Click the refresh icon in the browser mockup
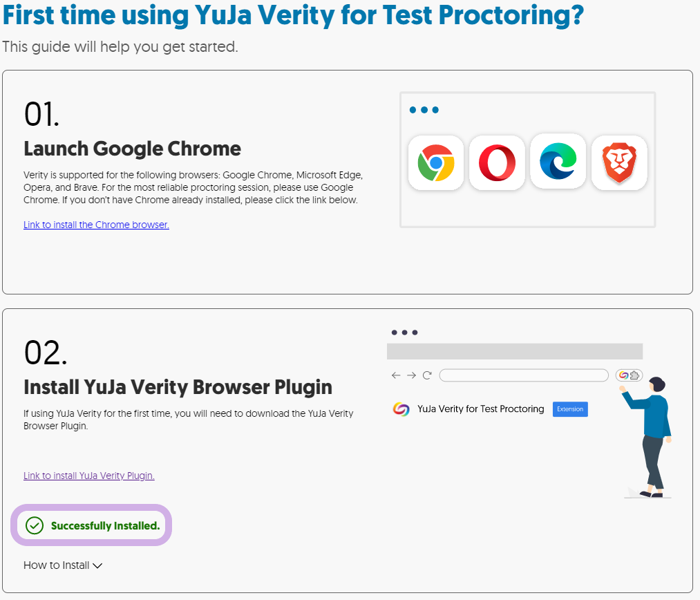Image resolution: width=700 pixels, height=600 pixels. click(x=426, y=375)
